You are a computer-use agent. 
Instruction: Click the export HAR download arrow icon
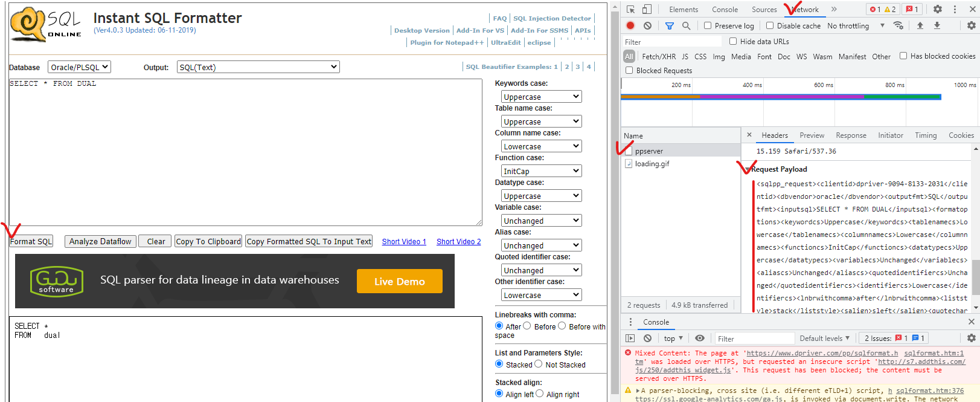937,25
